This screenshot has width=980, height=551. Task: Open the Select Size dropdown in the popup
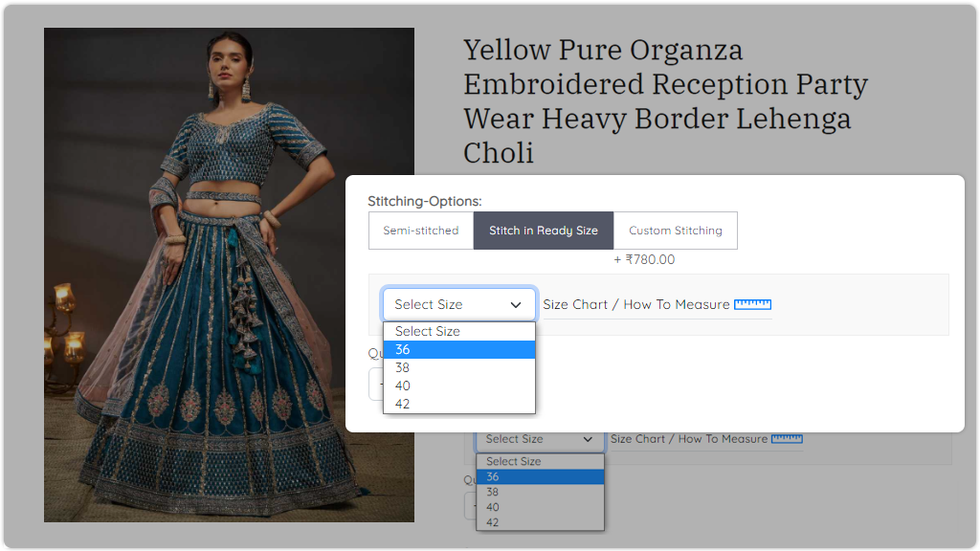pyautogui.click(x=458, y=304)
